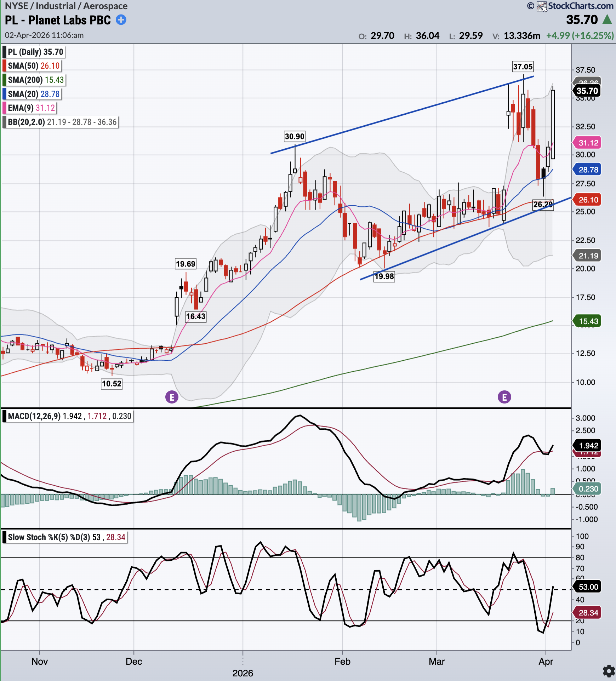
Task: Click the Feb label on the time axis
Action: coord(342,661)
